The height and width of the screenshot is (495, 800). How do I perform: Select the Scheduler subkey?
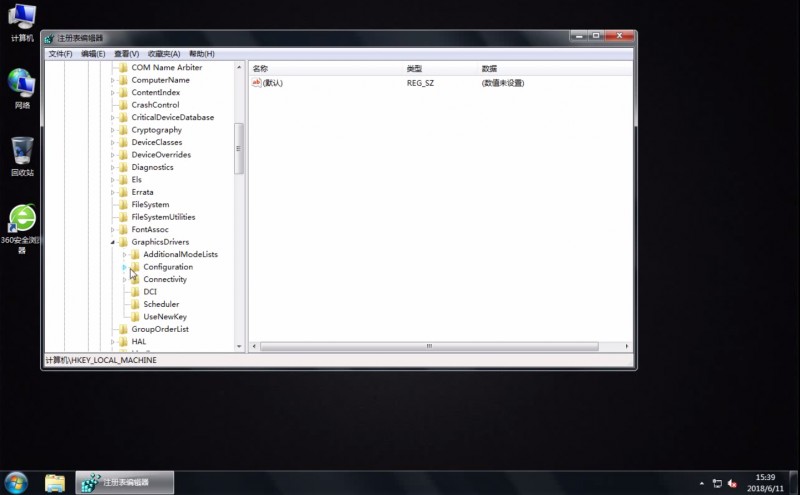click(161, 304)
